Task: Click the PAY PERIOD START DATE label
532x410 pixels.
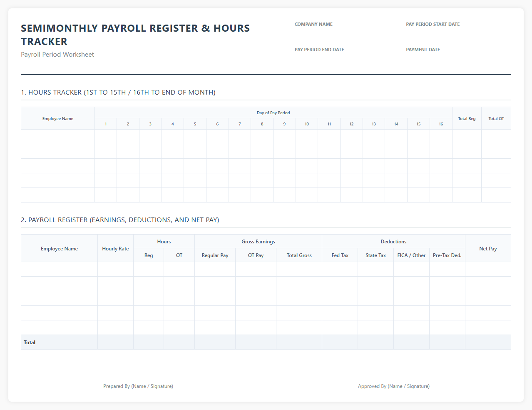Action: point(433,24)
